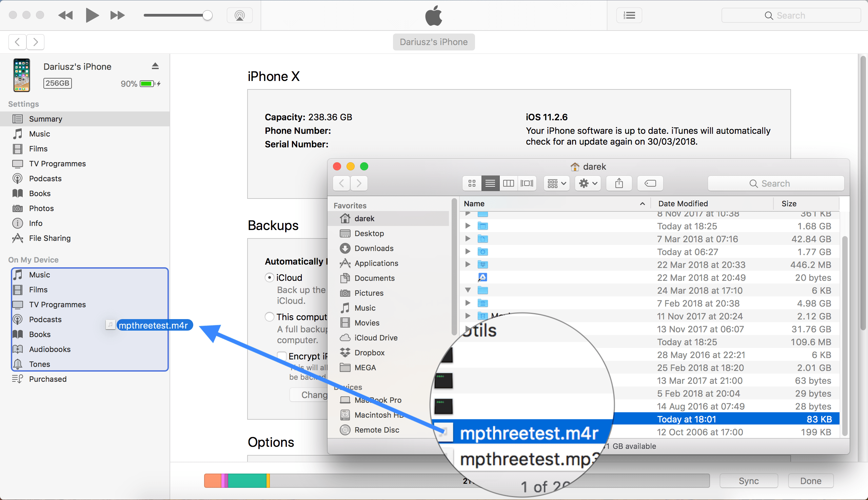Screen dimensions: 868x500
Task: Enable Encrypt iPhone backup checkbox
Action: coord(281,355)
